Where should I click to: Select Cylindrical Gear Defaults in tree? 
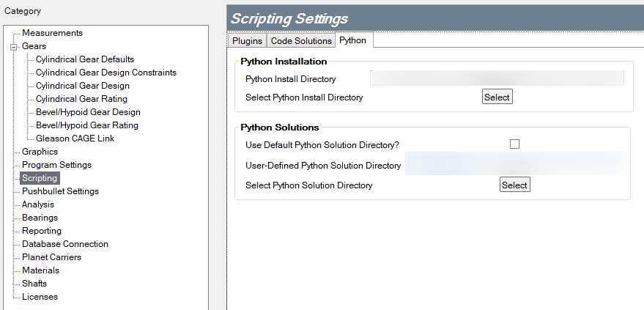click(x=84, y=59)
